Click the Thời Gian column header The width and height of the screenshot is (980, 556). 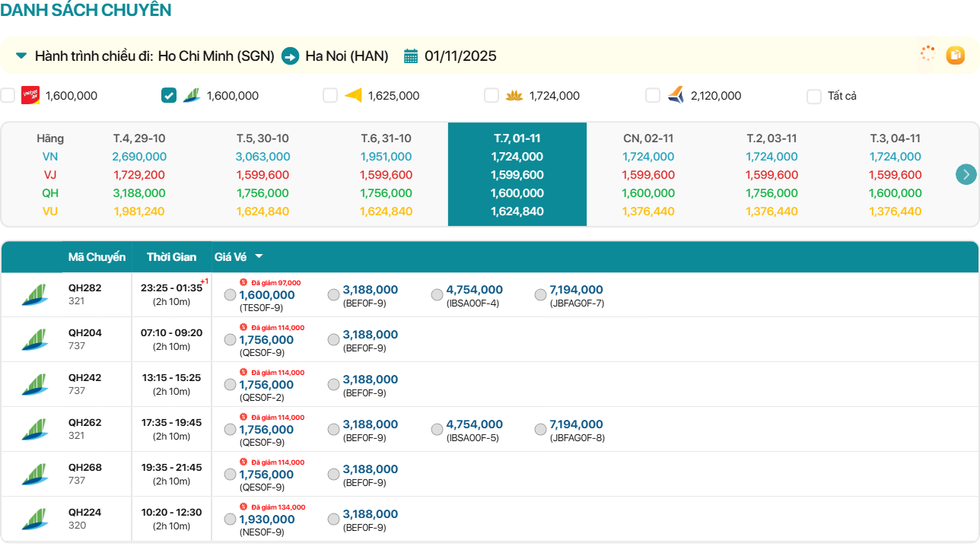[171, 257]
